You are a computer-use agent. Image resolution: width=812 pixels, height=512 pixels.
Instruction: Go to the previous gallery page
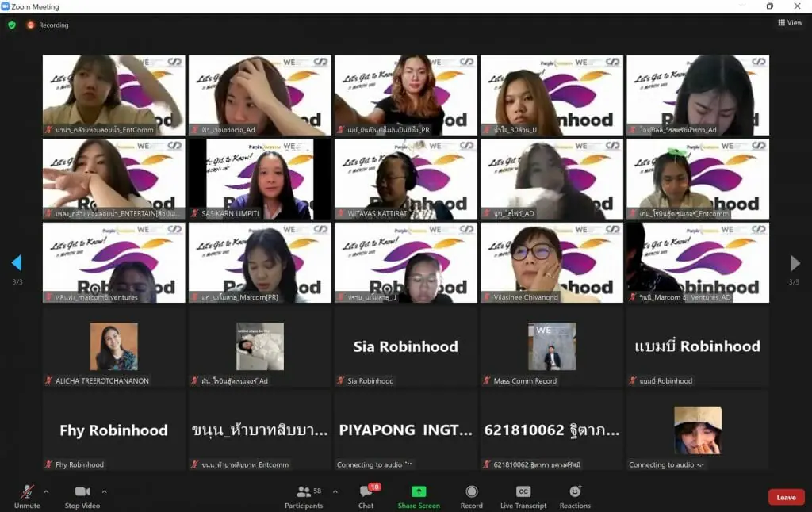(17, 263)
